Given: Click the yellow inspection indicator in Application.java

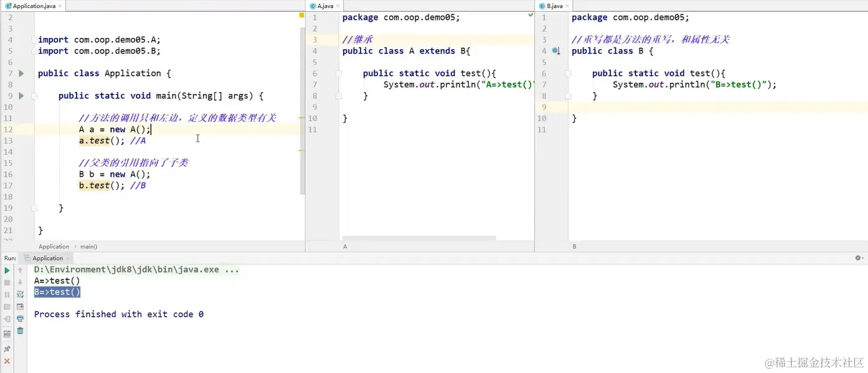Looking at the screenshot, I should (301, 15).
